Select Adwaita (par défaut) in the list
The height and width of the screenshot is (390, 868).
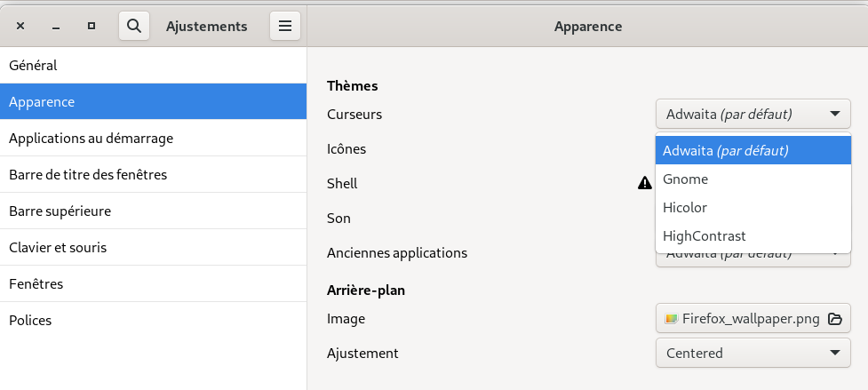(x=726, y=150)
